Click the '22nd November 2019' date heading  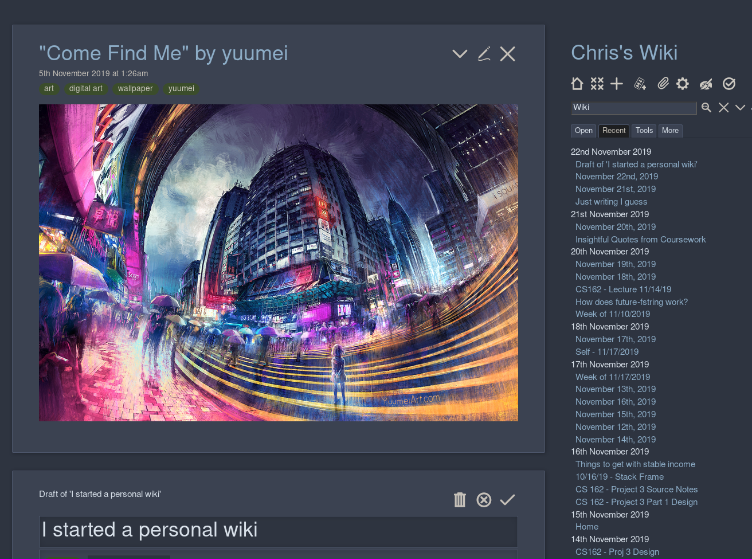(x=611, y=152)
